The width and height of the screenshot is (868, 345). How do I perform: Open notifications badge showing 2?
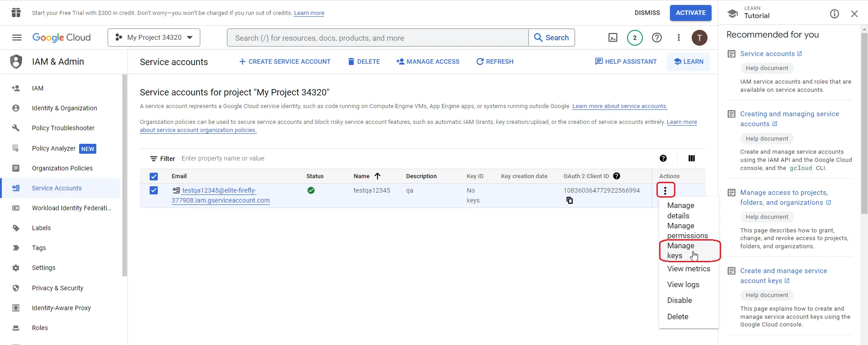635,38
